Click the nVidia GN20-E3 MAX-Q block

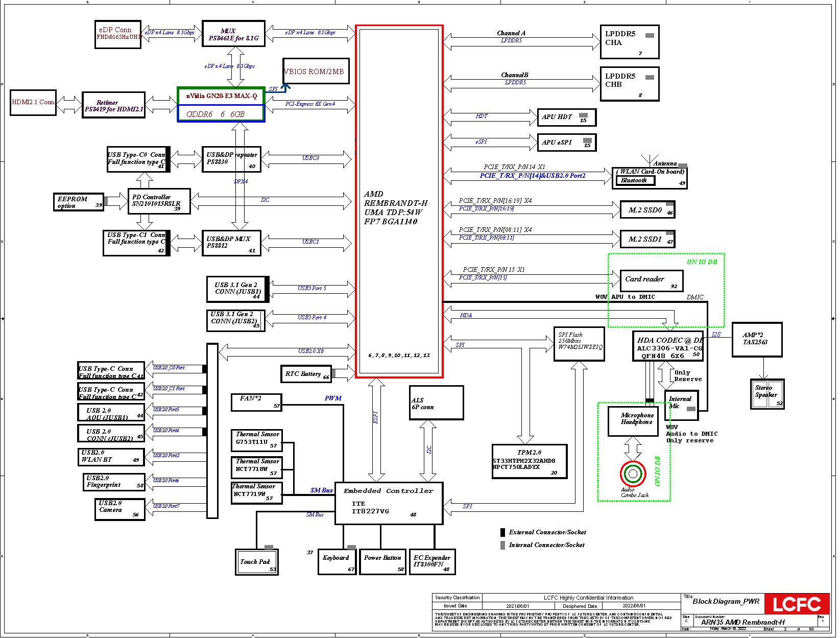click(221, 96)
